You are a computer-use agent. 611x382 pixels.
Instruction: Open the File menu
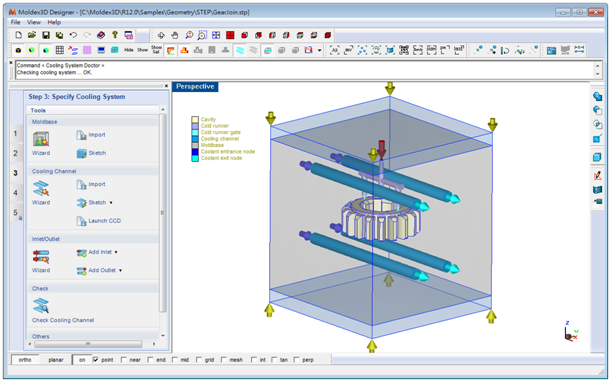click(x=15, y=22)
